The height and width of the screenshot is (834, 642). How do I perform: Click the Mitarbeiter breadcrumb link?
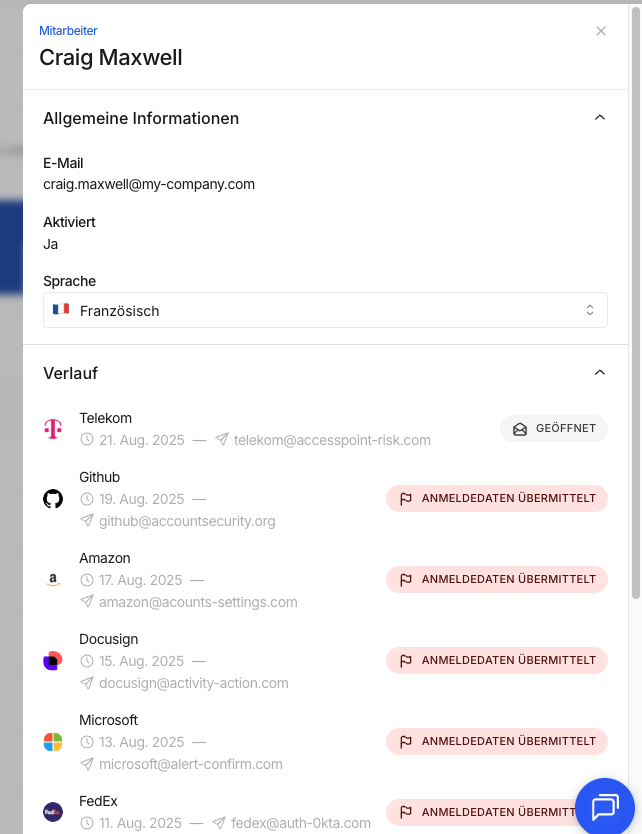pyautogui.click(x=68, y=31)
